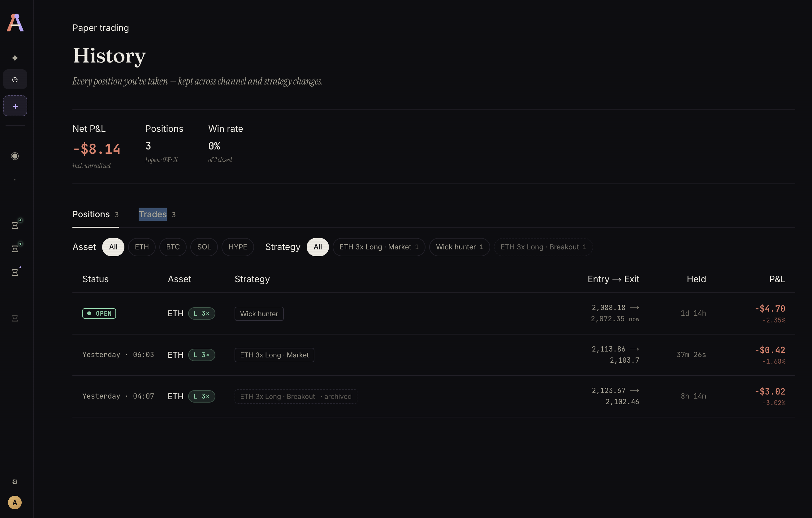Click the filled circle icon in sidebar
812x518 pixels.
[15, 156]
